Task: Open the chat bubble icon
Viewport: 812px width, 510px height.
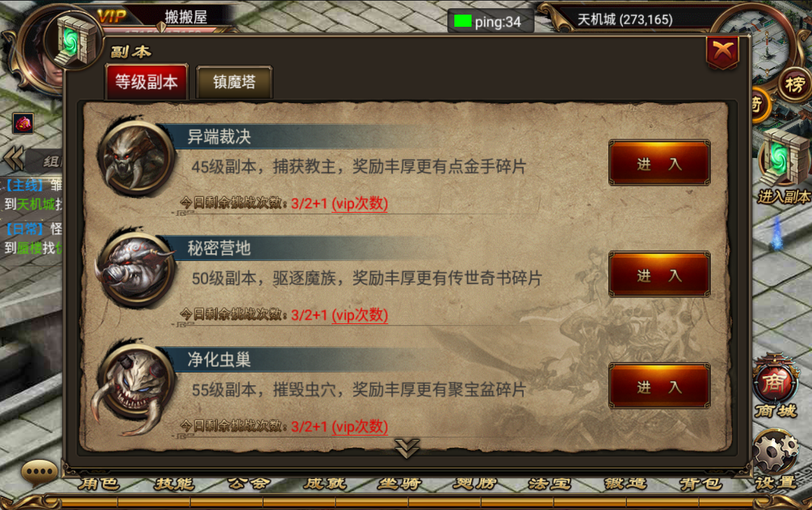Action: pos(39,472)
